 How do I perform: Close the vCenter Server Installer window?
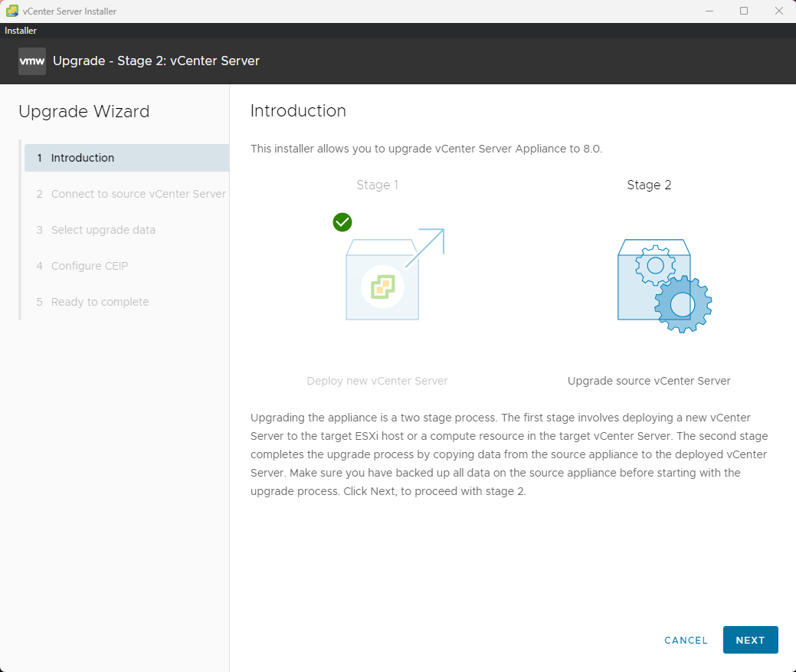pos(778,11)
